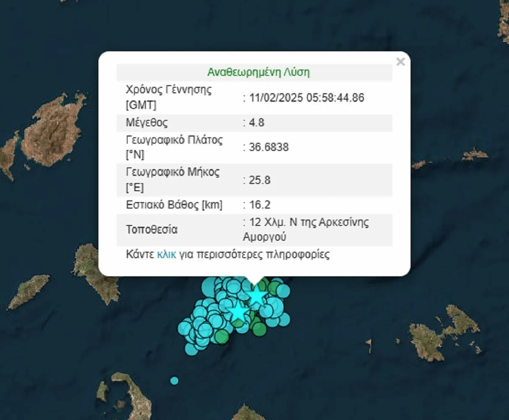Close the earthquake info popup
Image resolution: width=509 pixels, height=420 pixels.
click(400, 62)
